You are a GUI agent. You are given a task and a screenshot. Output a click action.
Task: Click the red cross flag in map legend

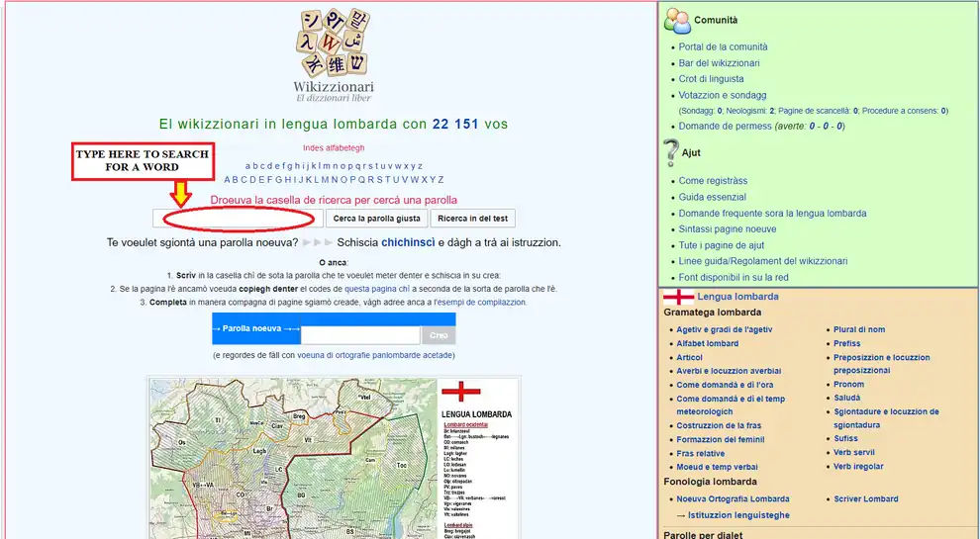[460, 394]
